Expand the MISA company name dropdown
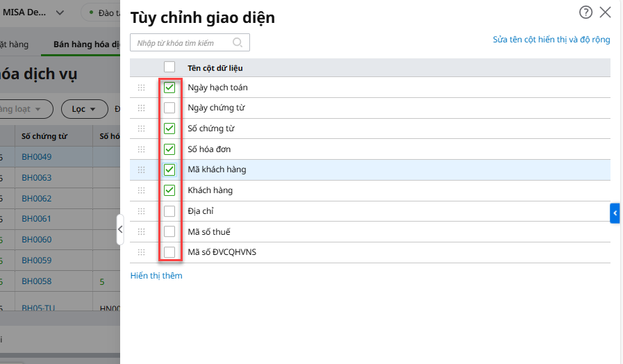The width and height of the screenshot is (623, 364). (60, 13)
